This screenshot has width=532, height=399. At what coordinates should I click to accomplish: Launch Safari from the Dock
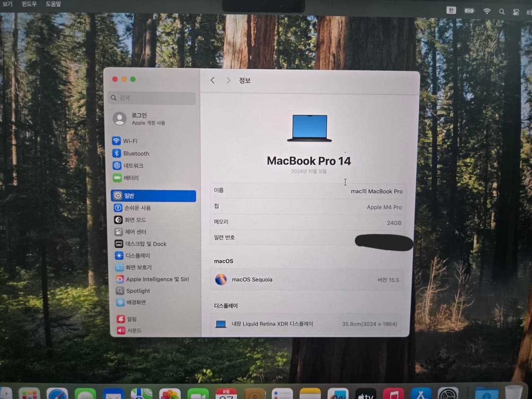pos(57,393)
